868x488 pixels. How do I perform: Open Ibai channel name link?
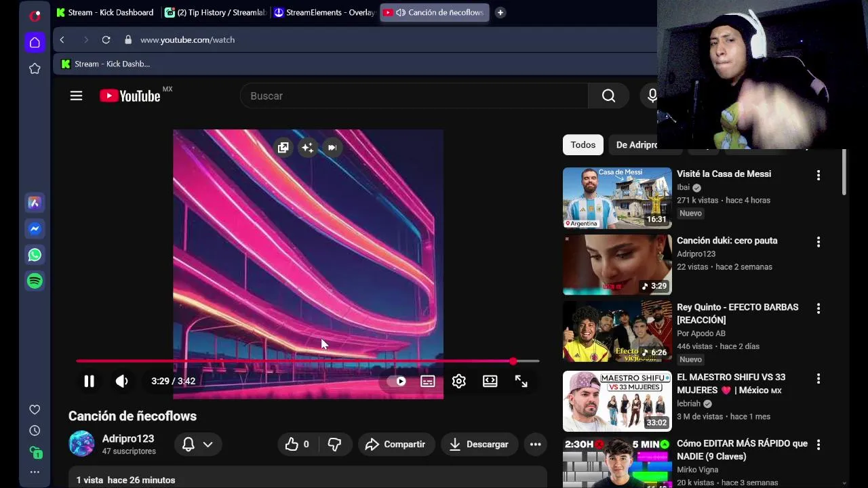coord(683,188)
